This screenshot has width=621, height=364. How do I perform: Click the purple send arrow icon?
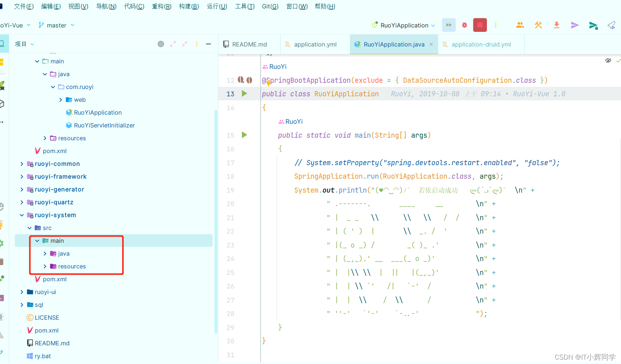tap(575, 25)
